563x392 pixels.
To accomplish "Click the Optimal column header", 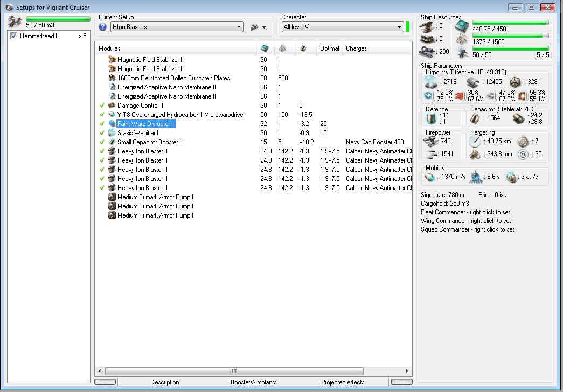I will (330, 48).
